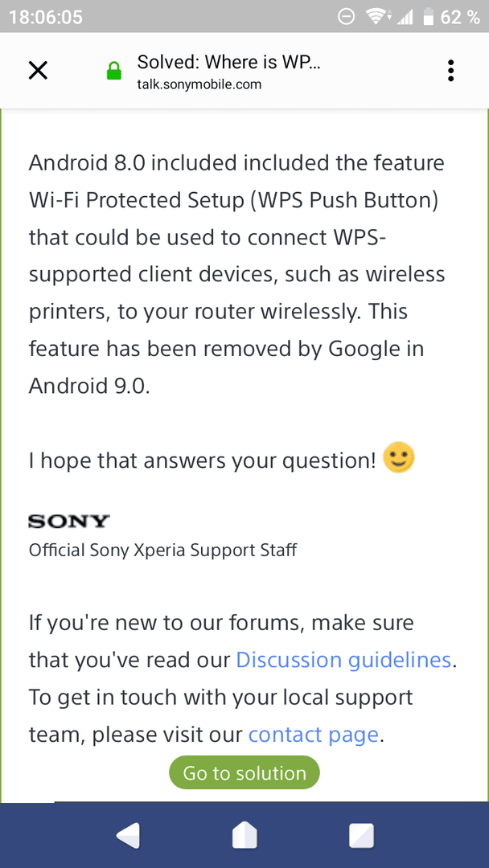The image size is (489, 868).
Task: Follow the contact page link
Action: click(314, 735)
